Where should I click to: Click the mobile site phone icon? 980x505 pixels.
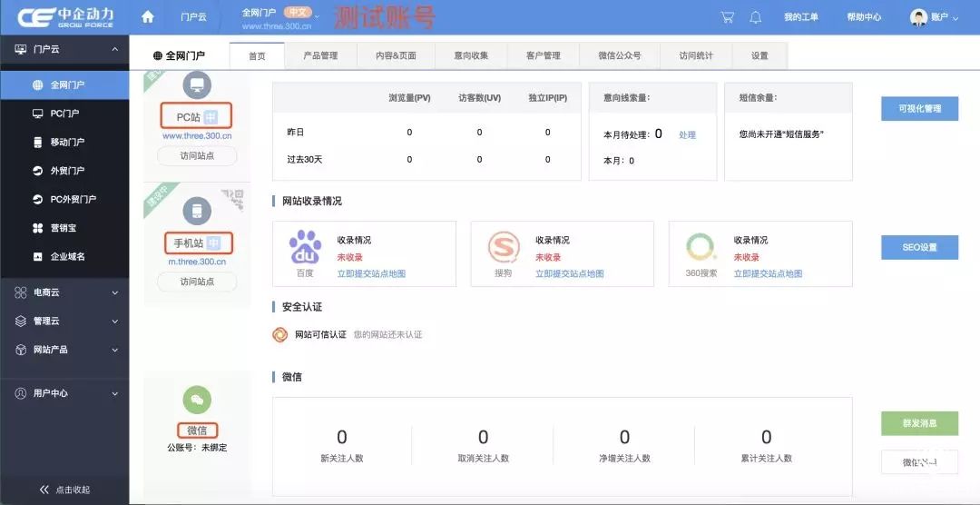pos(197,212)
